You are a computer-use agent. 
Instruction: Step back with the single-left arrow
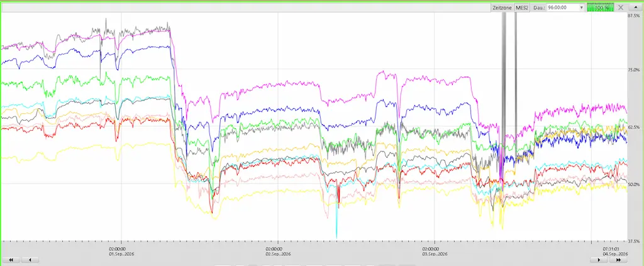pyautogui.click(x=30, y=260)
